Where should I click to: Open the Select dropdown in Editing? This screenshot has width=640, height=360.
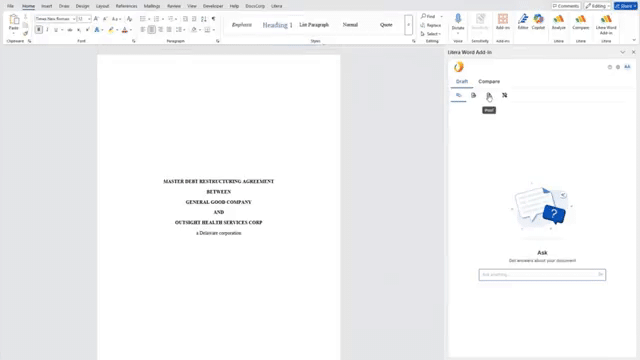pos(431,34)
